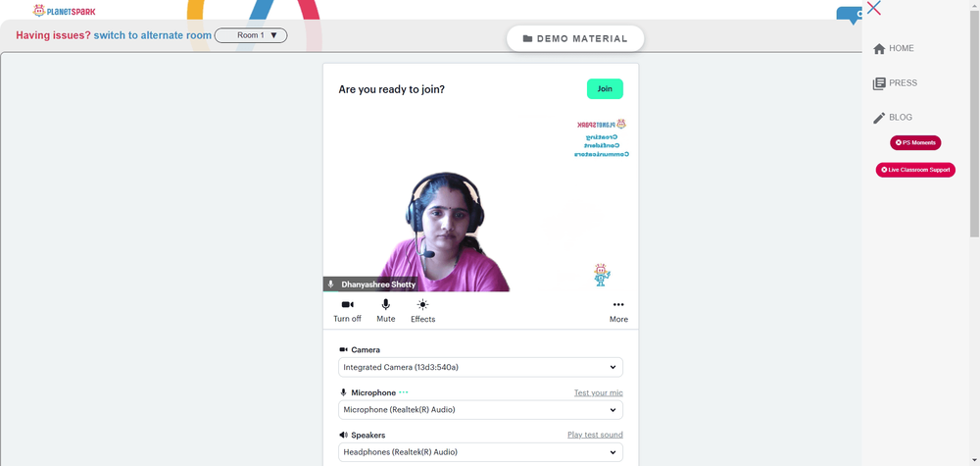This screenshot has width=980, height=466.
Task: Close the side menu with the X icon
Action: coord(874,8)
